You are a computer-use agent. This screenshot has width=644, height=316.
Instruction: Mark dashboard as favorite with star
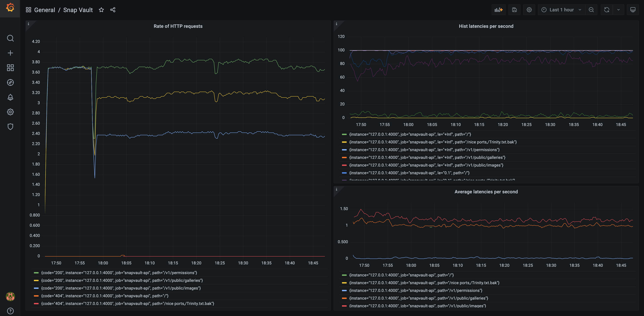click(101, 10)
